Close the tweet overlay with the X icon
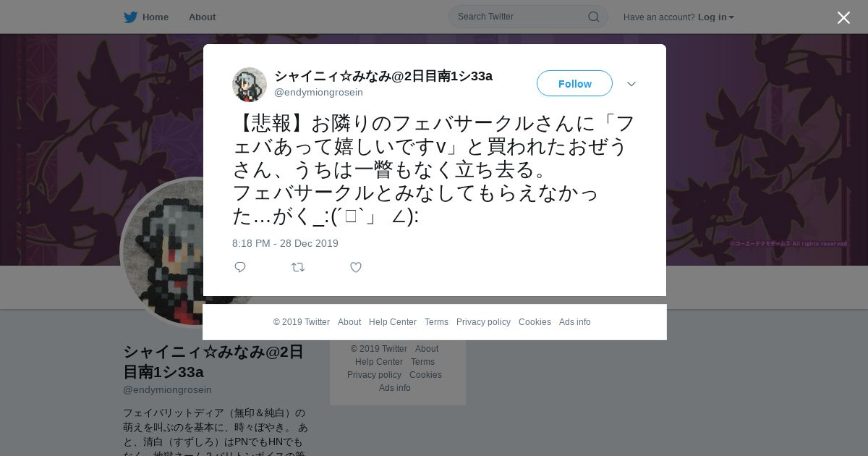Screen dimensions: 868x456 click(x=843, y=17)
